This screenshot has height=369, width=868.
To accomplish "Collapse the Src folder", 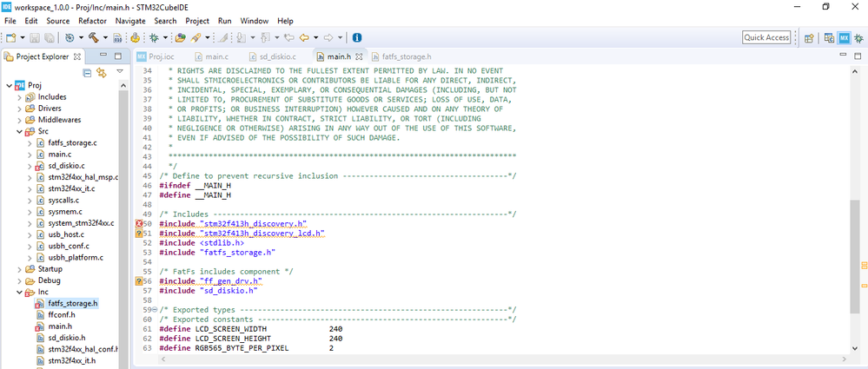I will (x=20, y=132).
